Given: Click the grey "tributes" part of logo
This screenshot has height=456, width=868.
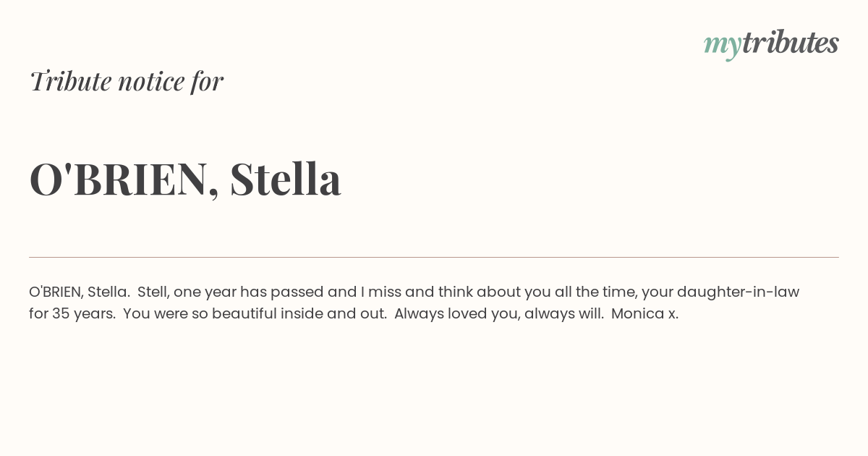Looking at the screenshot, I should (x=791, y=43).
